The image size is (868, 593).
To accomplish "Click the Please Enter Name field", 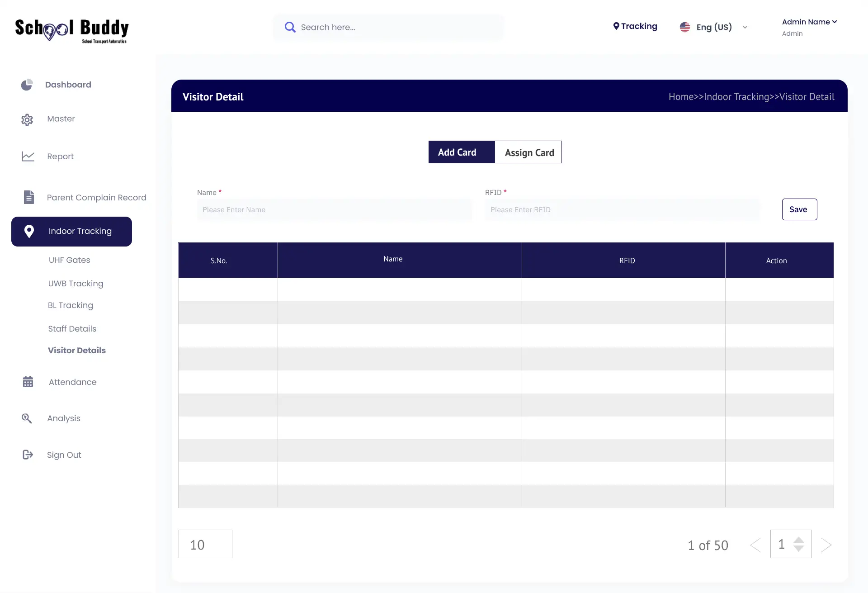I will coord(335,209).
